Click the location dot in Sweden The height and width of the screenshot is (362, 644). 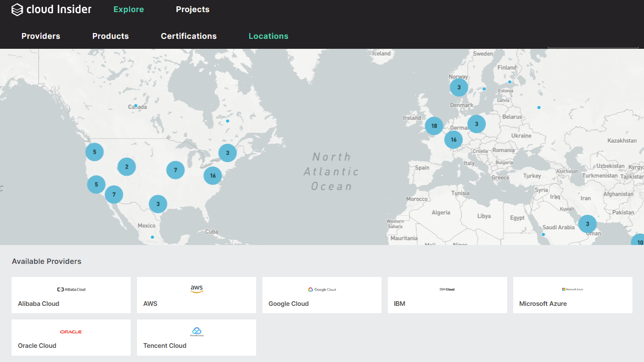(x=484, y=89)
